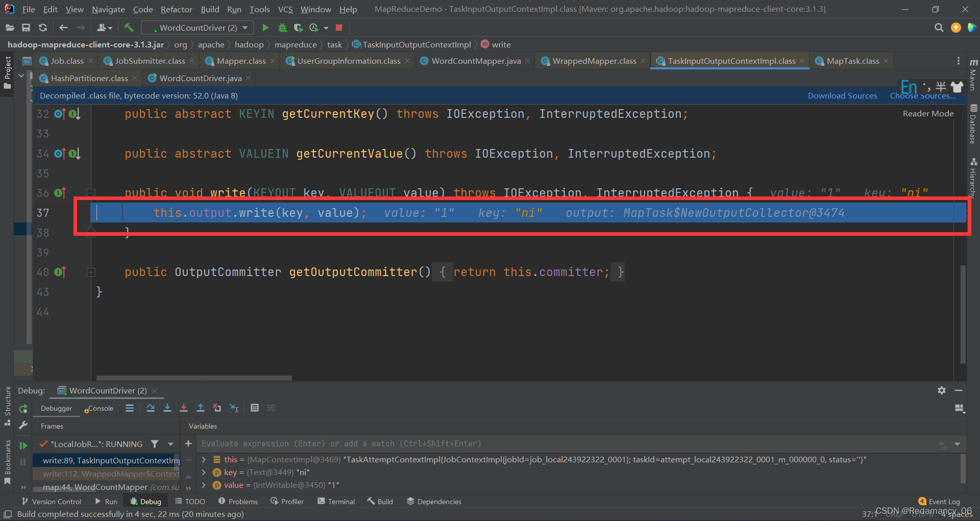Collapse write method fold on line 36

pos(91,193)
